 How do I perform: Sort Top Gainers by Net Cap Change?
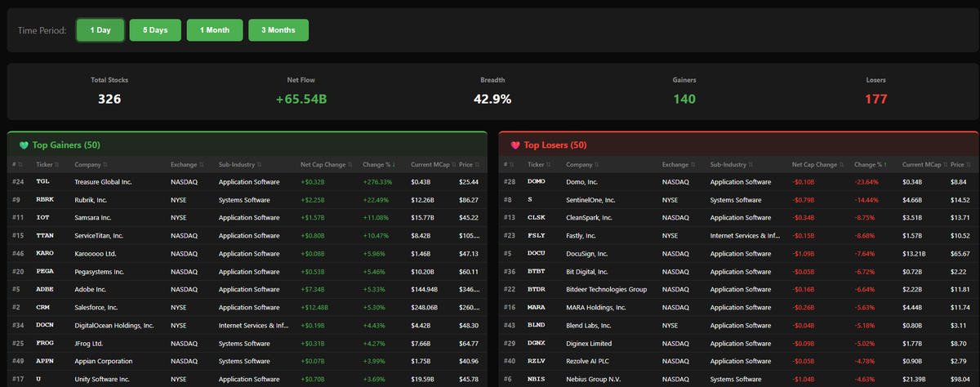click(x=325, y=164)
